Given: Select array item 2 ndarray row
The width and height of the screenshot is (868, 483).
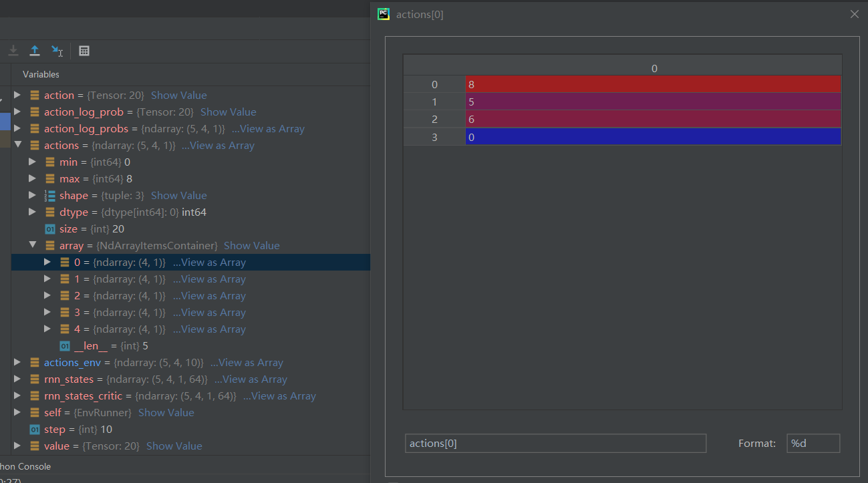Looking at the screenshot, I should tap(190, 295).
